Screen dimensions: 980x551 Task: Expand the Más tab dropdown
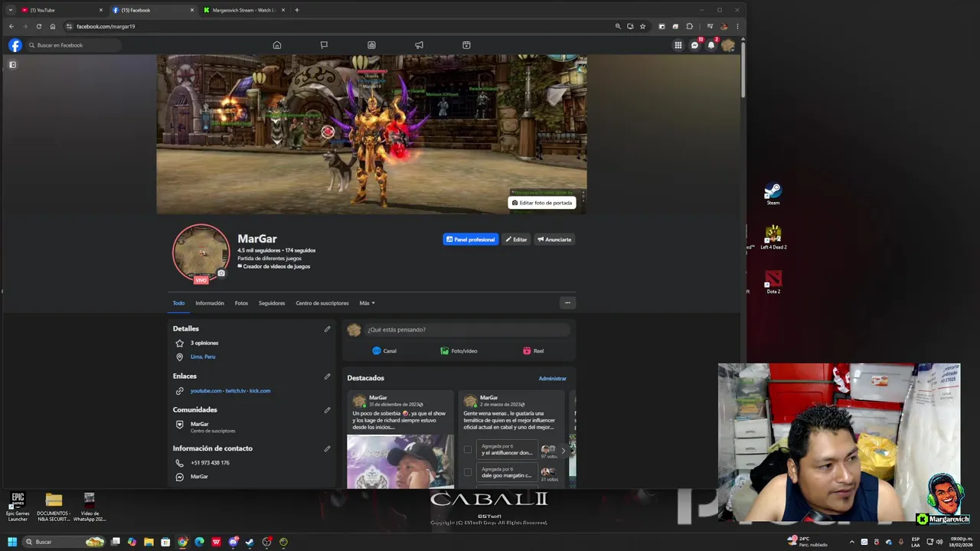click(x=367, y=303)
